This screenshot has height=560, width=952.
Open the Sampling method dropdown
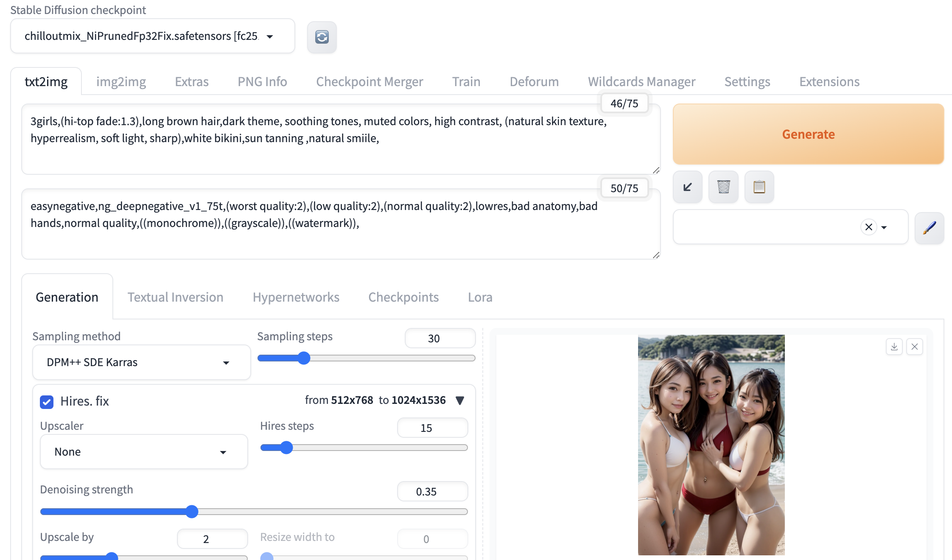[x=142, y=362]
